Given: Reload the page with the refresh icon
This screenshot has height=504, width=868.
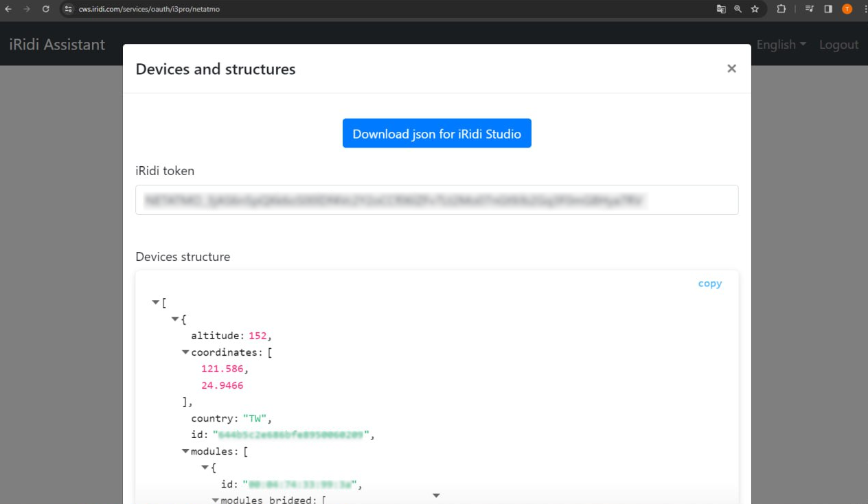Looking at the screenshot, I should (x=45, y=9).
